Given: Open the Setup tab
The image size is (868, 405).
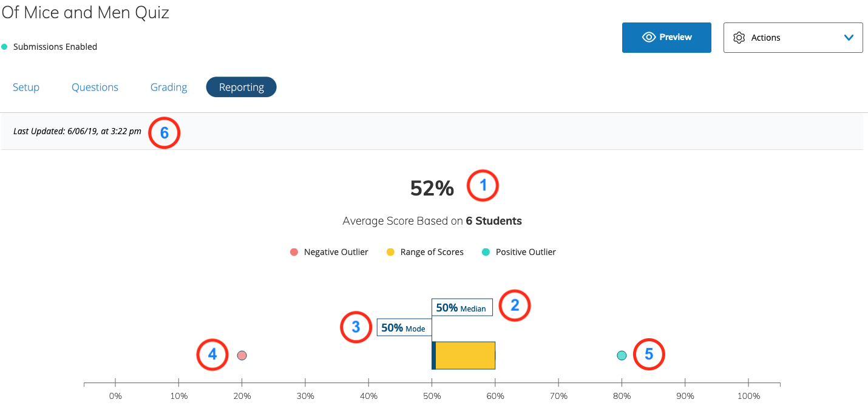Looking at the screenshot, I should click(26, 87).
